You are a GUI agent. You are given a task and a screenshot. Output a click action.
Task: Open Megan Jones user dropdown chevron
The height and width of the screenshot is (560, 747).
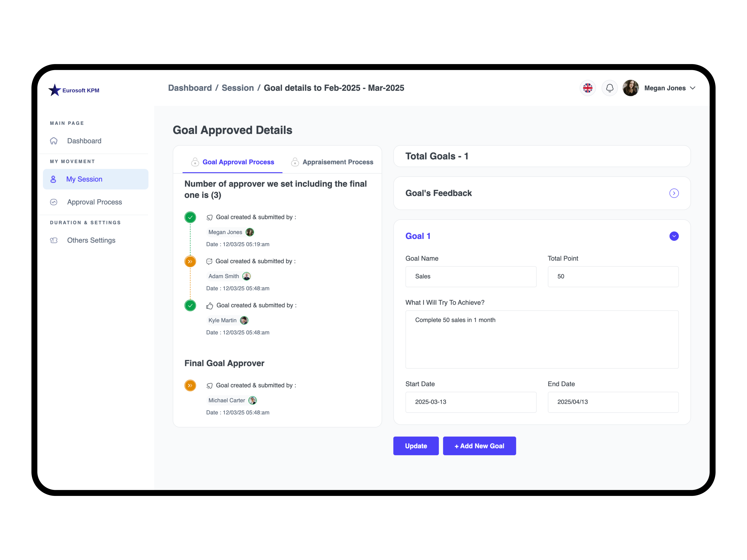(x=693, y=88)
